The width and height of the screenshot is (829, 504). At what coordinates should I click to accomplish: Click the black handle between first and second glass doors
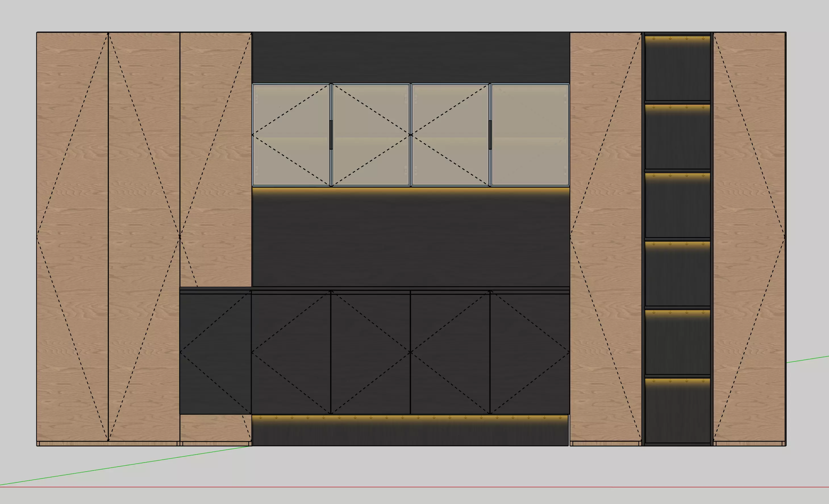tap(331, 135)
